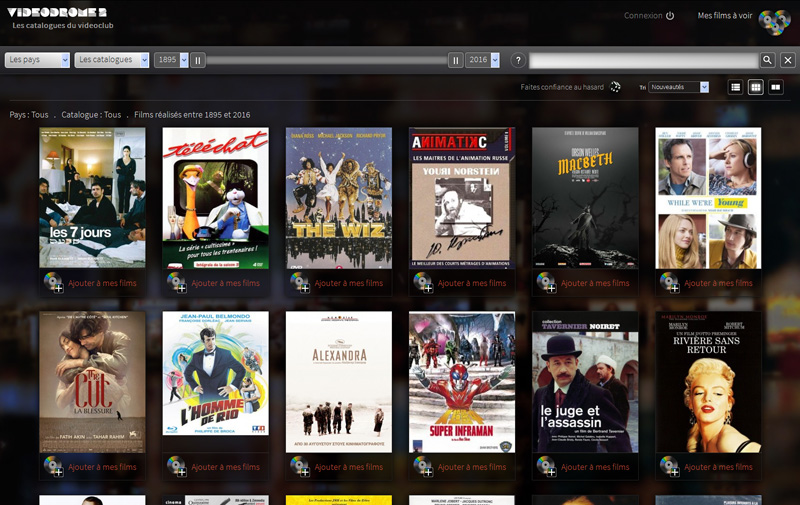Click into the search text field
The height and width of the screenshot is (505, 800).
[x=643, y=60]
